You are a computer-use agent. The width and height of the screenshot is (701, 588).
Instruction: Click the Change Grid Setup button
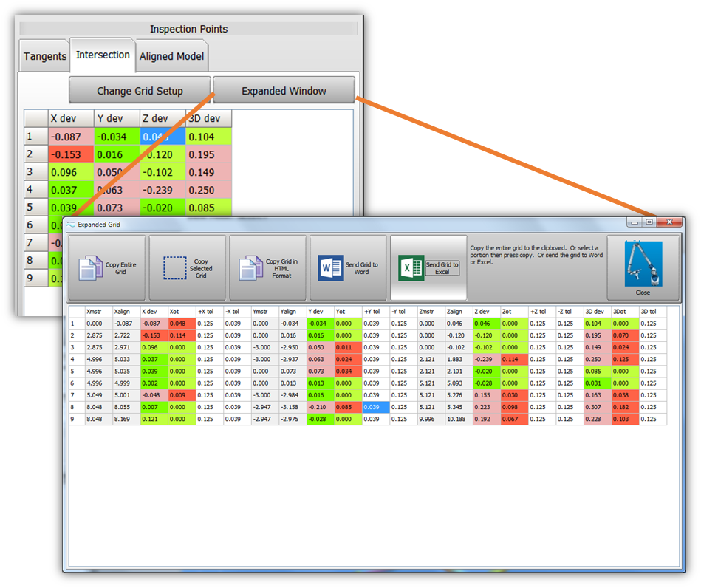tap(140, 91)
